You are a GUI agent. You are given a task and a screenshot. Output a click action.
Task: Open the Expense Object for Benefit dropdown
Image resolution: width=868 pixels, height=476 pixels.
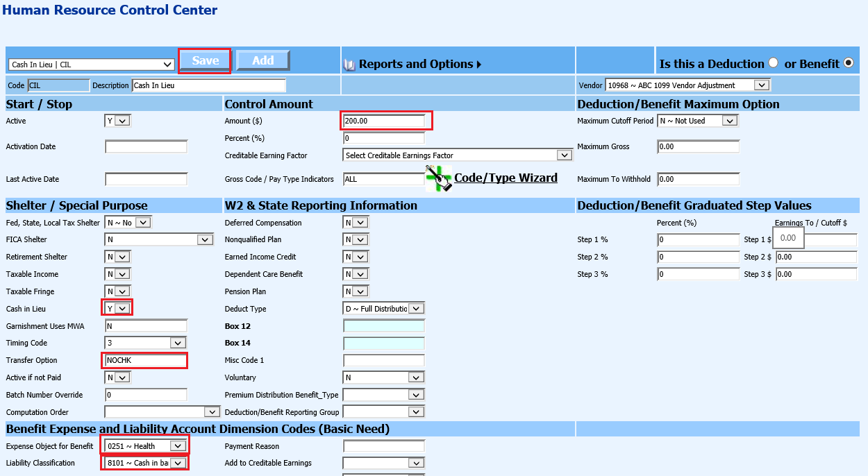point(145,446)
